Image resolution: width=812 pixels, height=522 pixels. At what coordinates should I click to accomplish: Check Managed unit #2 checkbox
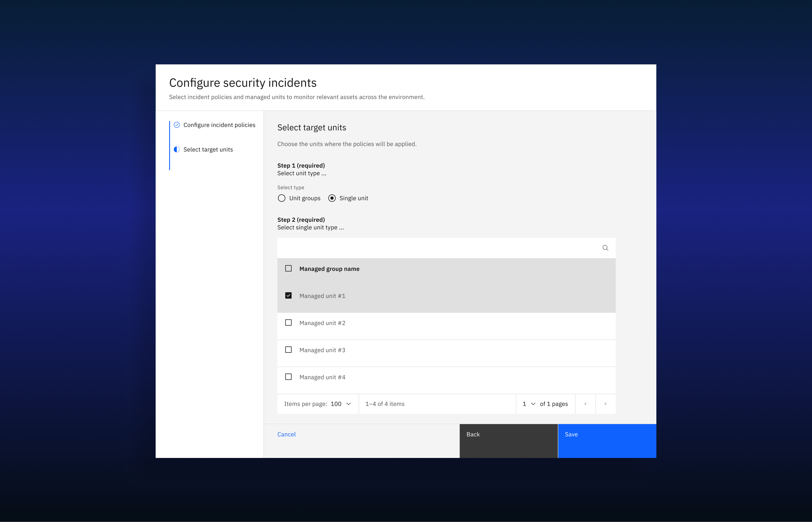pyautogui.click(x=288, y=323)
